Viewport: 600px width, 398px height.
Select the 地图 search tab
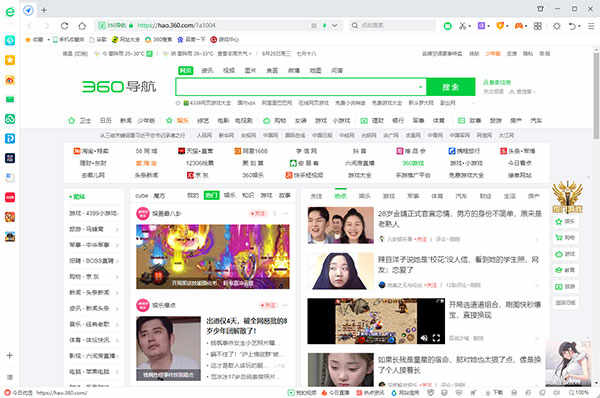[315, 70]
